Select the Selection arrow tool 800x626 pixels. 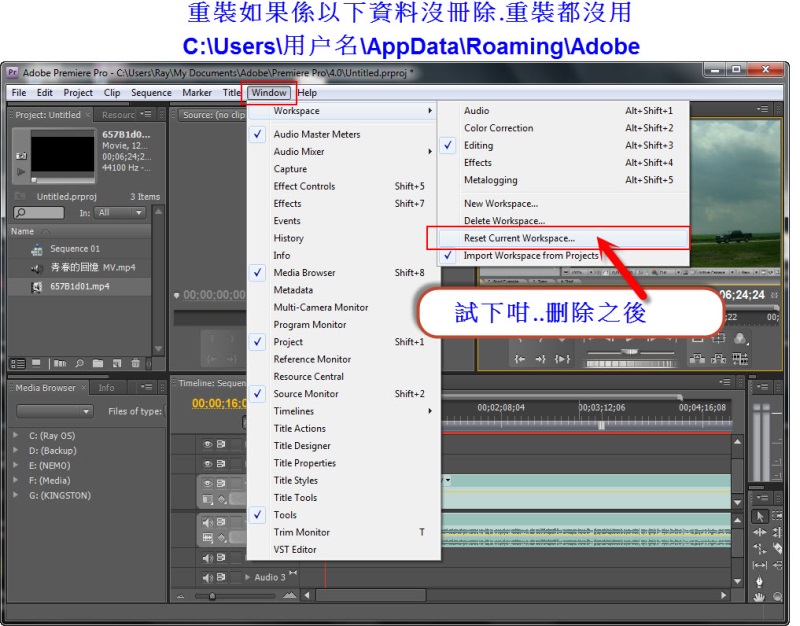click(x=760, y=516)
